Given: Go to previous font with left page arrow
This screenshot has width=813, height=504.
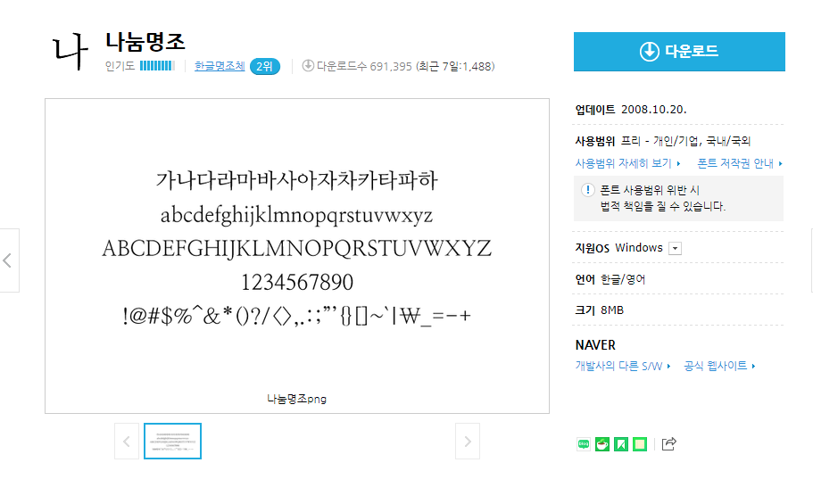Looking at the screenshot, I should coord(8,260).
